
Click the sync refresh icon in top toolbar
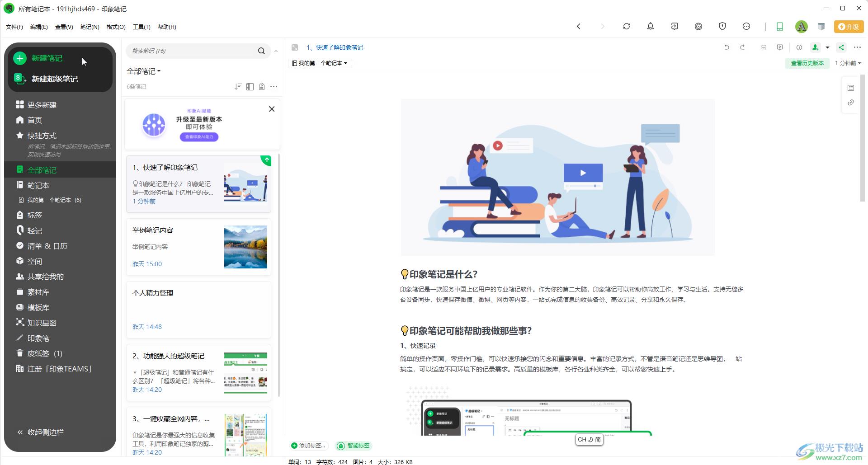point(626,26)
